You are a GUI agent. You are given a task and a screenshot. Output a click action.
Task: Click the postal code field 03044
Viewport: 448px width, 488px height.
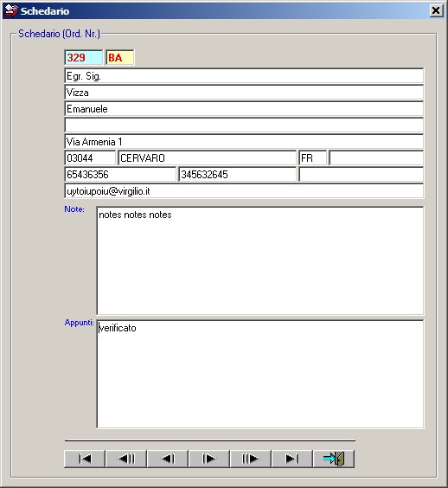tap(90, 158)
